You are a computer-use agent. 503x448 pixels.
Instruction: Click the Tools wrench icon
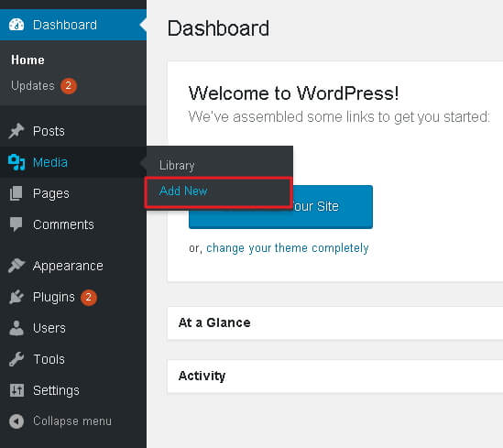16,359
